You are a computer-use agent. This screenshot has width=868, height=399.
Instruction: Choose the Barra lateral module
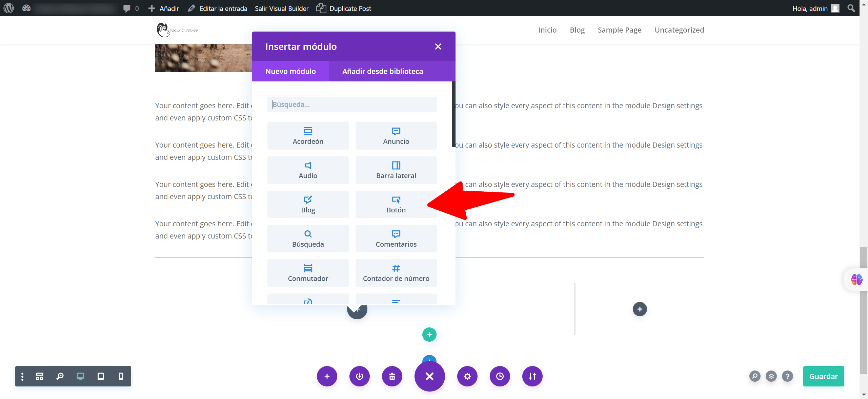tap(396, 170)
